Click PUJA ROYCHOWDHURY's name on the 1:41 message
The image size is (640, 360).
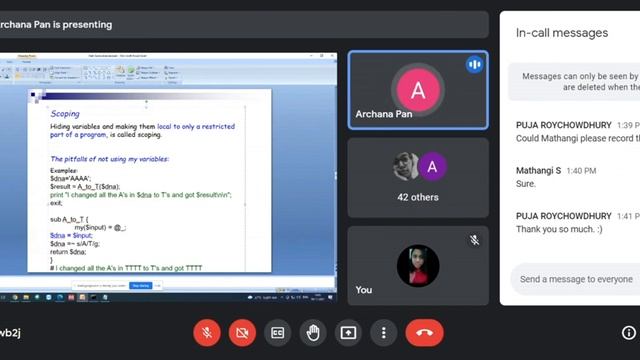pos(564,216)
